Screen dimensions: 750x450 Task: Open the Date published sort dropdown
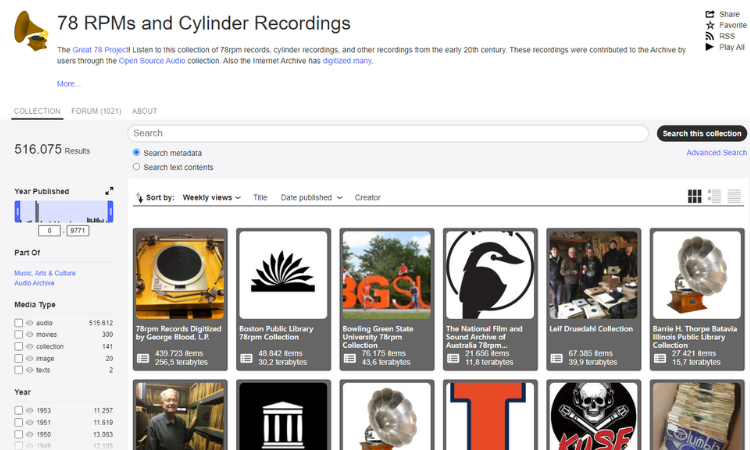pos(311,198)
